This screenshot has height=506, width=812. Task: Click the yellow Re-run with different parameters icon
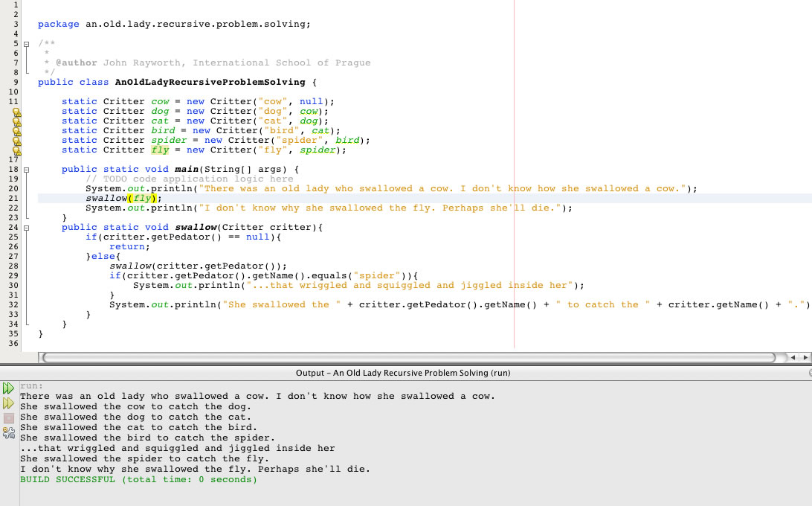coord(8,403)
